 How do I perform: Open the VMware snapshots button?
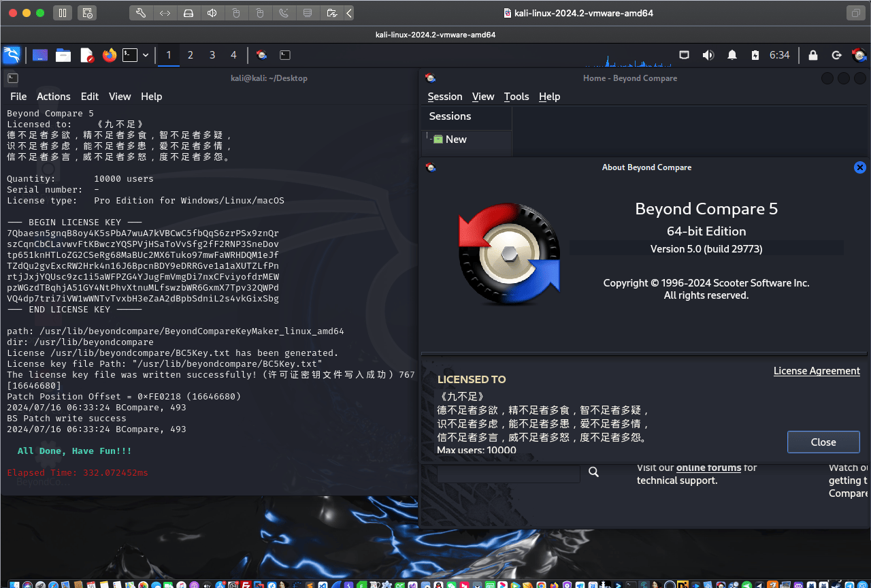pos(87,13)
